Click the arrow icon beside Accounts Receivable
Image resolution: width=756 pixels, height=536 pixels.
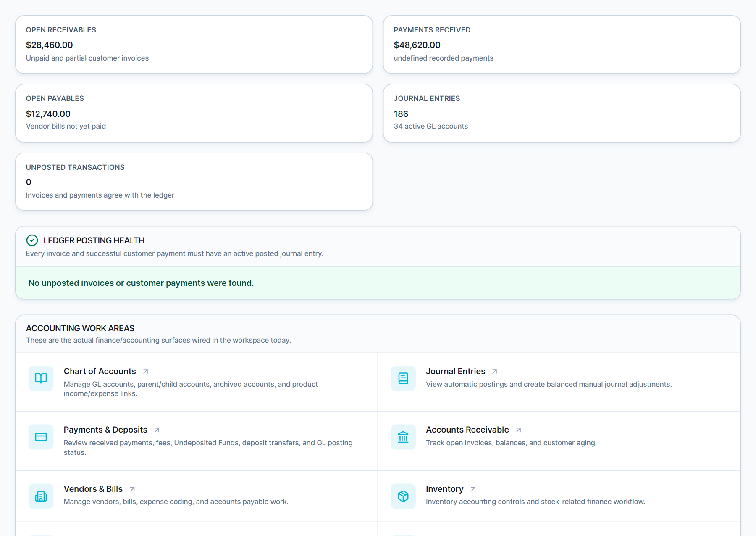518,430
